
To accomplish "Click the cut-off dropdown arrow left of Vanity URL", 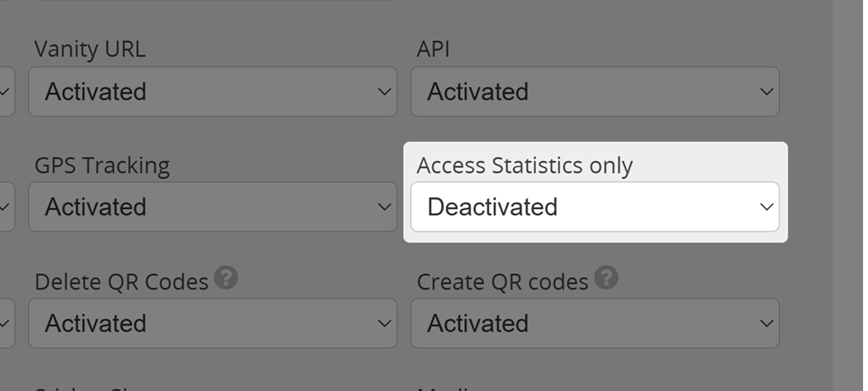I will 5,92.
